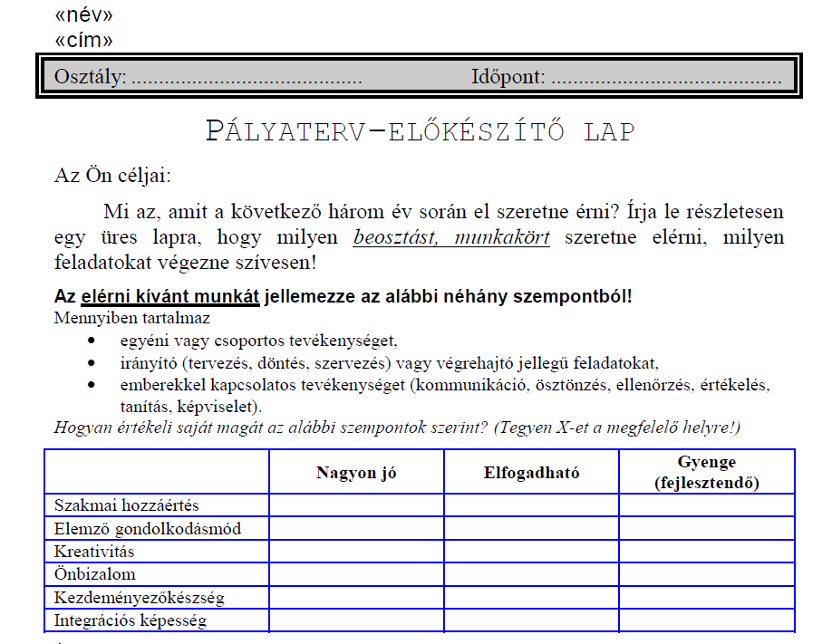Click the dotted line after Osztály
832x644 pixels.
coord(246,78)
